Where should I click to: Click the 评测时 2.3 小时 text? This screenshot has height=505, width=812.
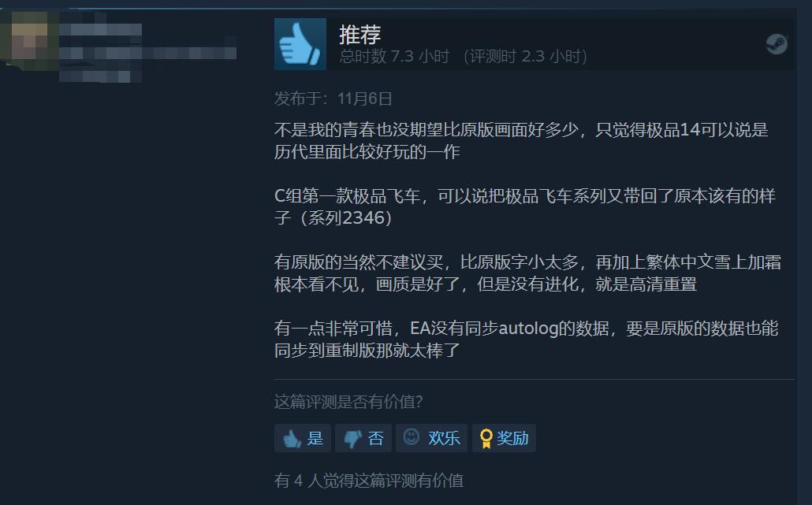click(524, 56)
